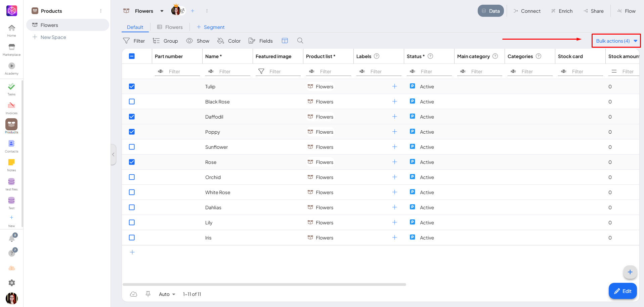Viewport: 644px width, 307px height.
Task: Expand the Bulk actions (4) dropdown
Action: click(x=616, y=41)
